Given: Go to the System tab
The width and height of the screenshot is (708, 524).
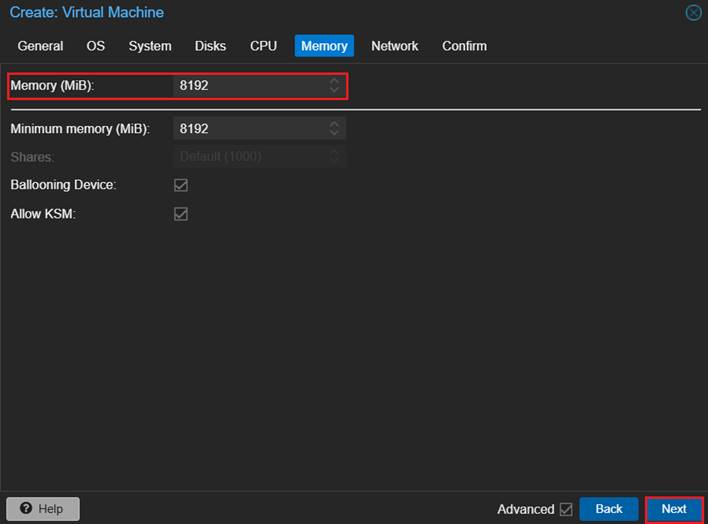Looking at the screenshot, I should [x=150, y=46].
